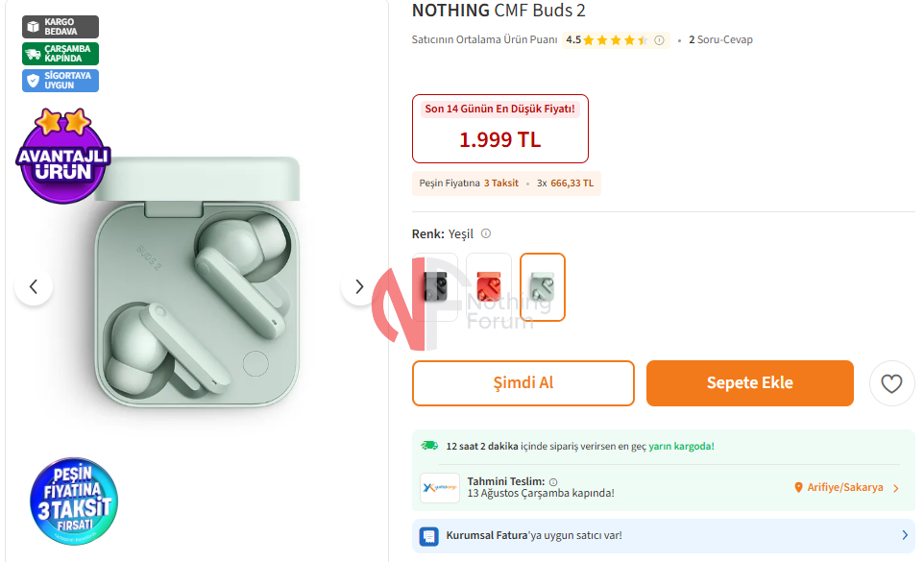
Task: Select the orange color option
Action: pos(489,286)
